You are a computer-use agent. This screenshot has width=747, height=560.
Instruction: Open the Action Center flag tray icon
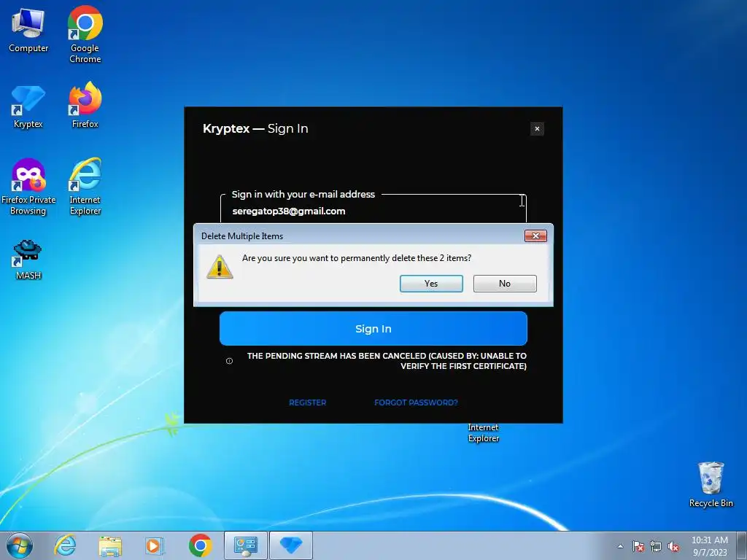click(x=638, y=546)
